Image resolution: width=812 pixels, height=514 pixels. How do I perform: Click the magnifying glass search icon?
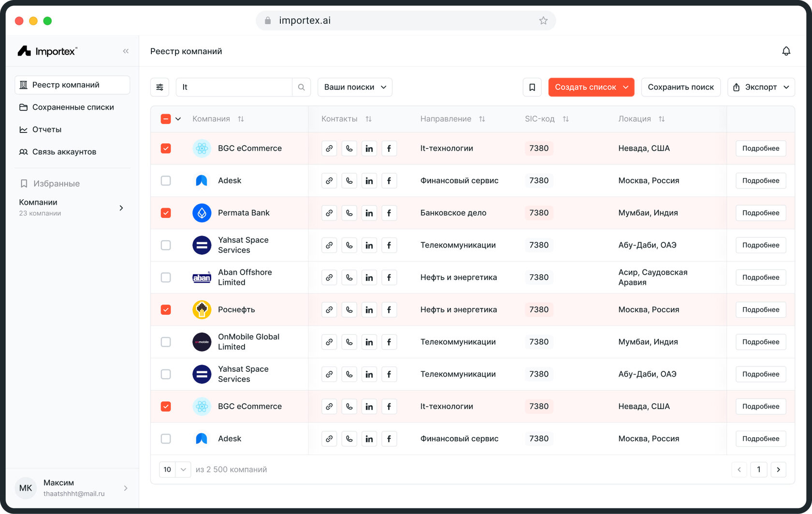tap(301, 87)
